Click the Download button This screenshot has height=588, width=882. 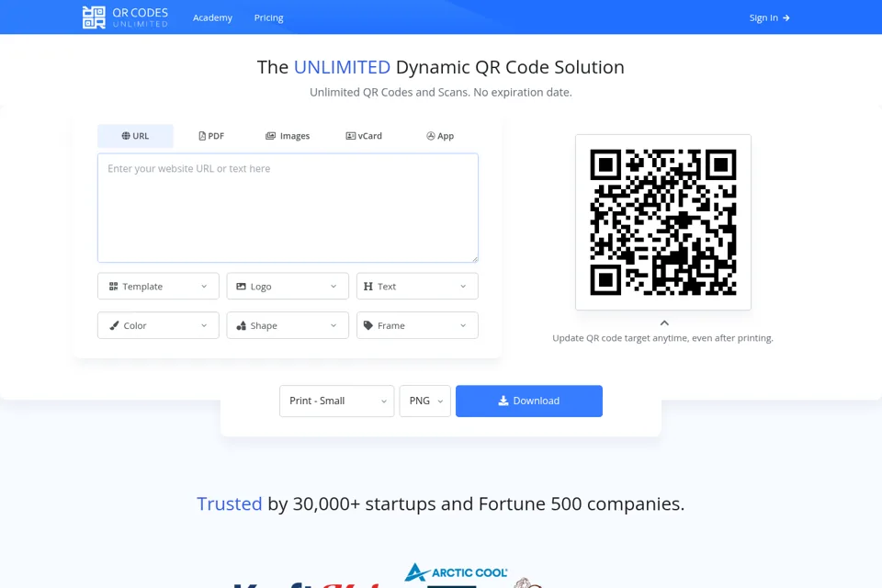[529, 401]
